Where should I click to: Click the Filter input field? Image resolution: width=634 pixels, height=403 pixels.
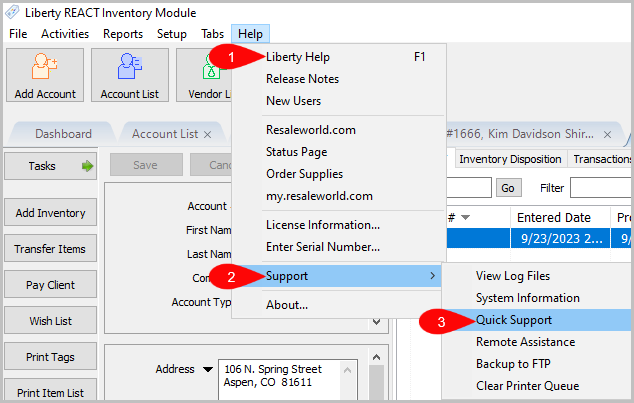[600, 188]
